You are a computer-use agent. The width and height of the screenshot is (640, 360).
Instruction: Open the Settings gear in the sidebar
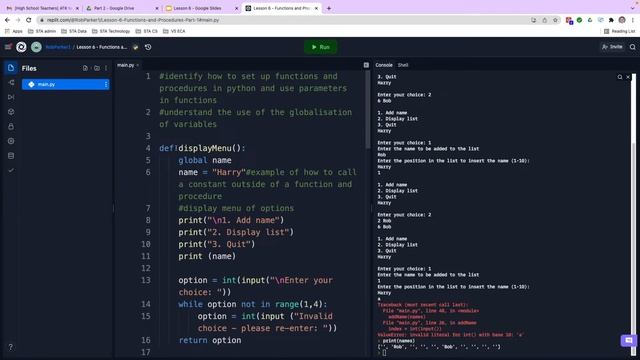click(11, 141)
